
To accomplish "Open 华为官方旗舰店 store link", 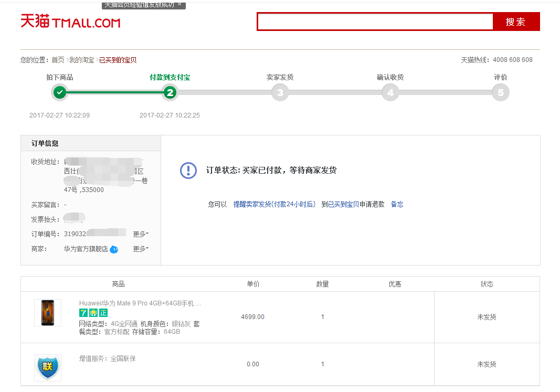I will (86, 249).
